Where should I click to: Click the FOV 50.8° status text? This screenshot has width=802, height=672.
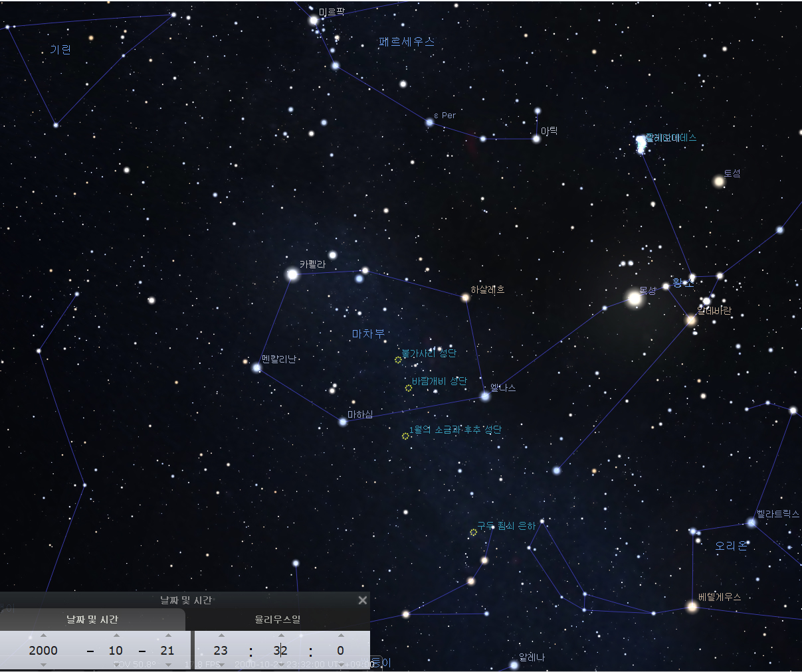pos(135,665)
